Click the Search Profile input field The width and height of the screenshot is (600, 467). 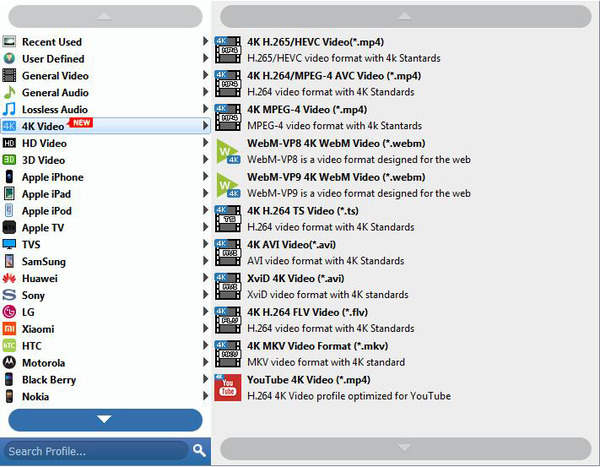pyautogui.click(x=95, y=450)
